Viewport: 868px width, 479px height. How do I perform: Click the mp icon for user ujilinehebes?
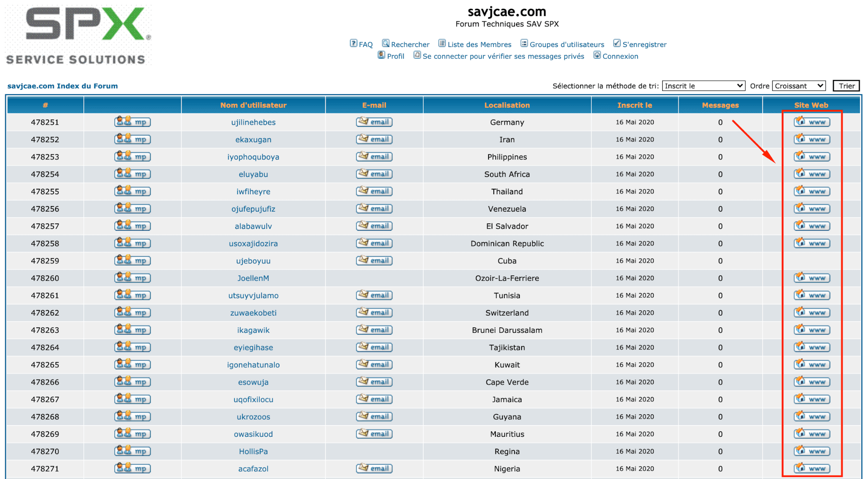tap(132, 122)
